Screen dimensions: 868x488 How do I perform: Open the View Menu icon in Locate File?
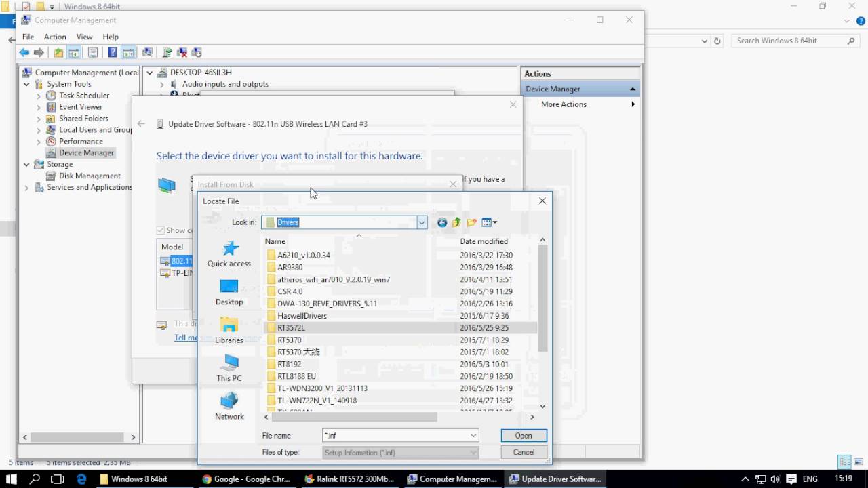[x=489, y=222]
